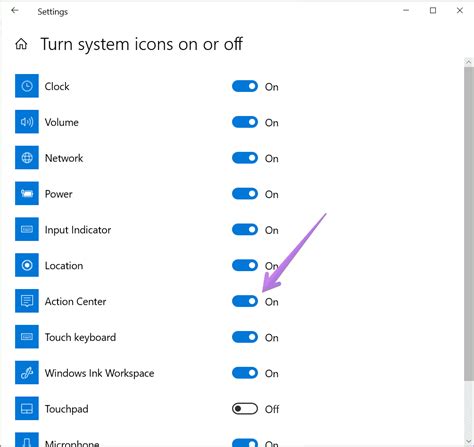Screen dimensions: 474x447
Task: Click the "Settings" window title text
Action: (53, 12)
